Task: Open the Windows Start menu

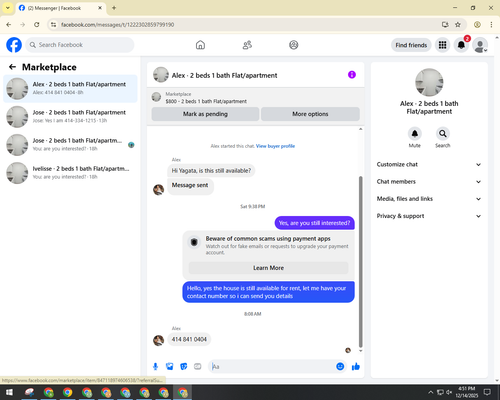Action: pyautogui.click(x=9, y=392)
